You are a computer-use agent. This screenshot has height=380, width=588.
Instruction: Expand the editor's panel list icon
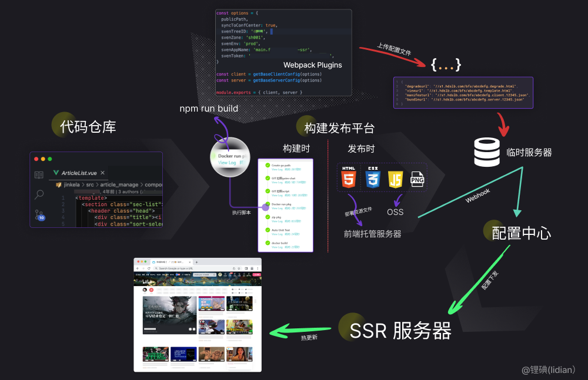tap(39, 174)
